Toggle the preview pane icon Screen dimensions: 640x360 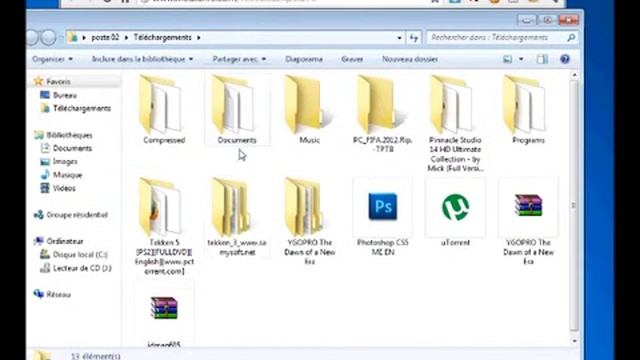(542, 59)
